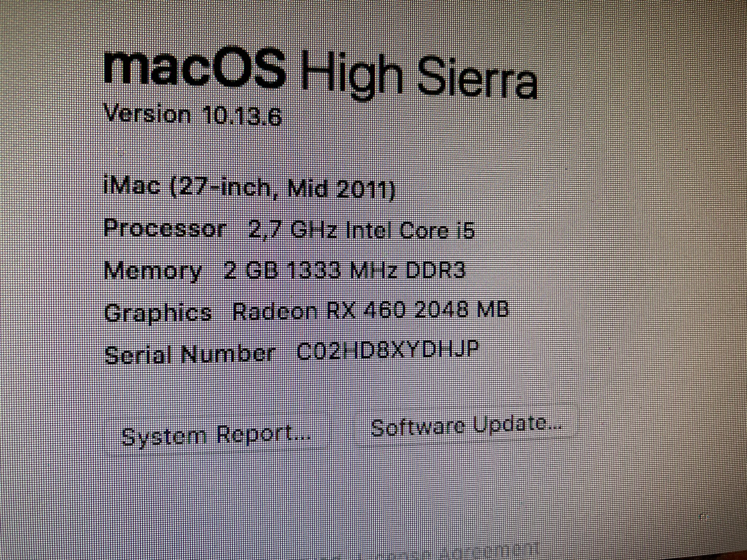Screen dimensions: 747x560
Task: Click the Memory label
Action: point(153,271)
